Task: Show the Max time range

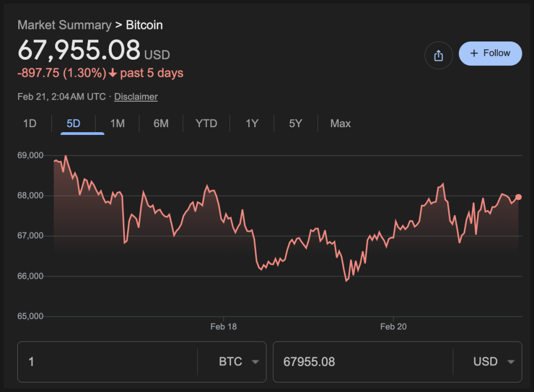Action: coord(341,124)
